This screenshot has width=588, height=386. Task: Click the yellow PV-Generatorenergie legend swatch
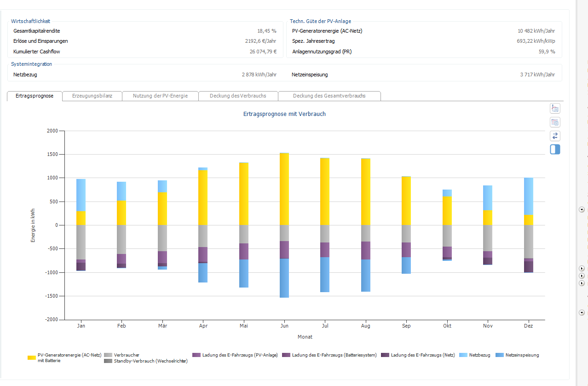tap(32, 357)
